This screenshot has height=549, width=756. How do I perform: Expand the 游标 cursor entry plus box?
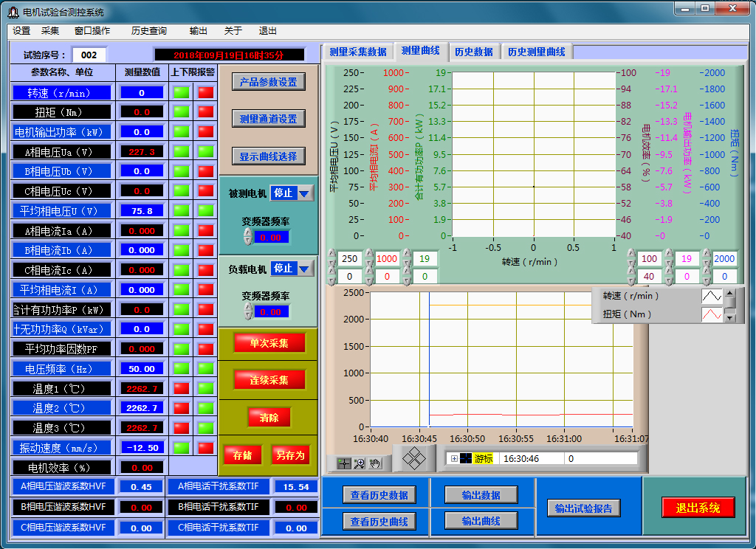(454, 458)
